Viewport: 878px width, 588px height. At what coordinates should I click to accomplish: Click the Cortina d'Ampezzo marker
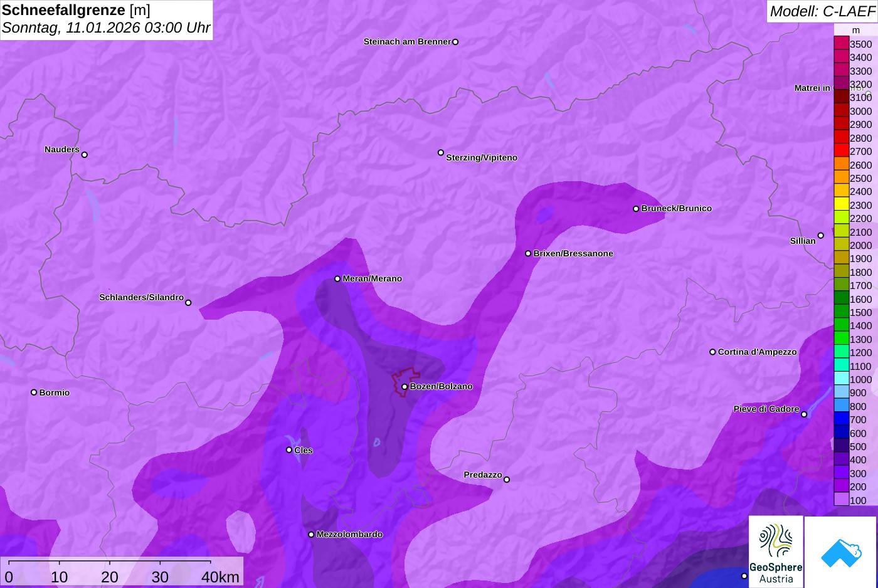712,352
